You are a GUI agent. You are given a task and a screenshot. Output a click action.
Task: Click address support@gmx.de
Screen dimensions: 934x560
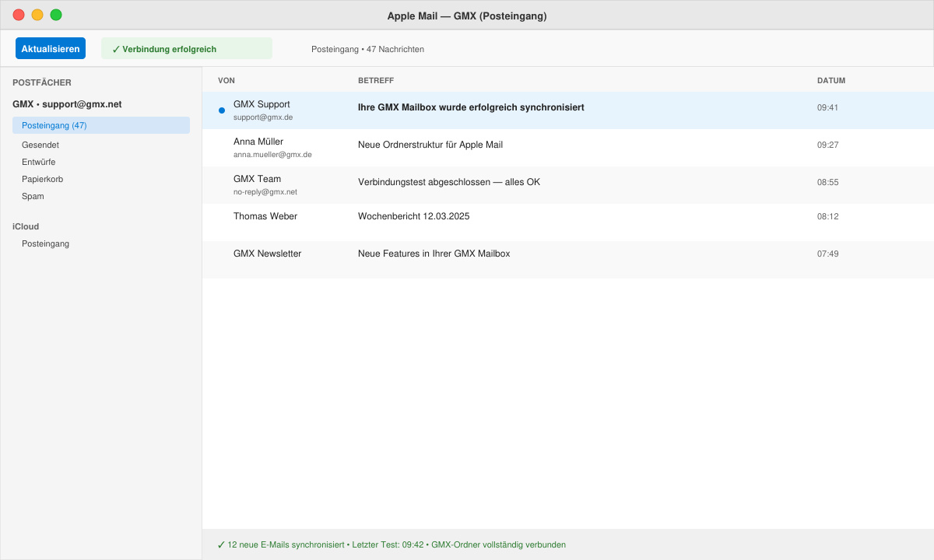(263, 117)
